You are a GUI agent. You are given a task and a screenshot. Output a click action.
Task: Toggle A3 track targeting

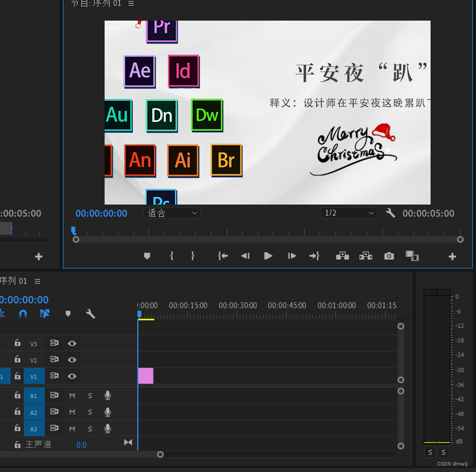tap(34, 429)
